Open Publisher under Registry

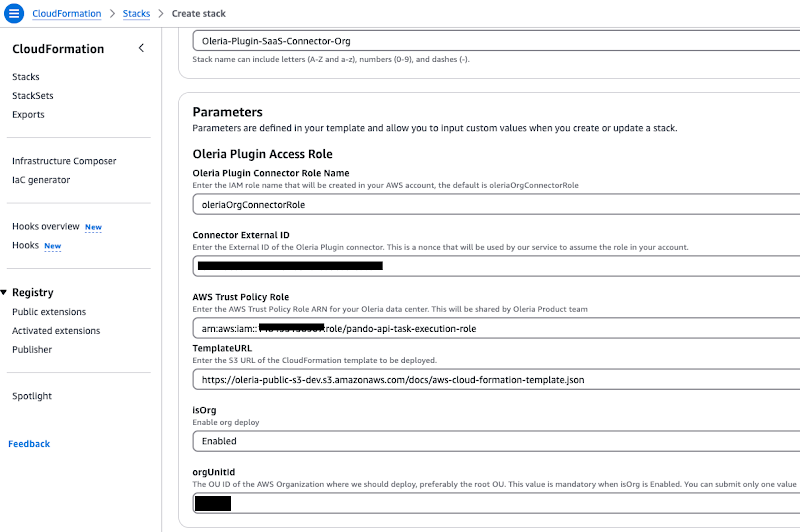click(32, 349)
